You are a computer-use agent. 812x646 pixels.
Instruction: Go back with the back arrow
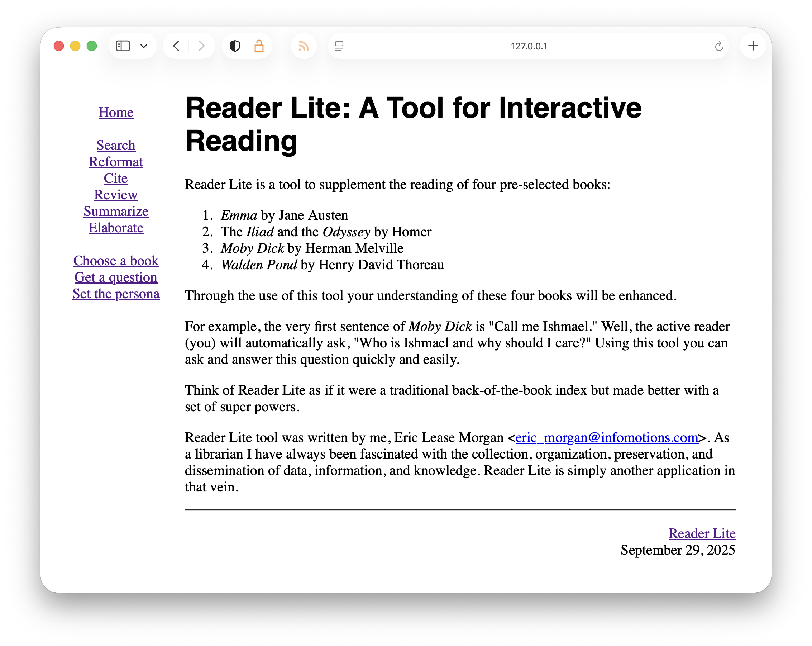[x=176, y=46]
